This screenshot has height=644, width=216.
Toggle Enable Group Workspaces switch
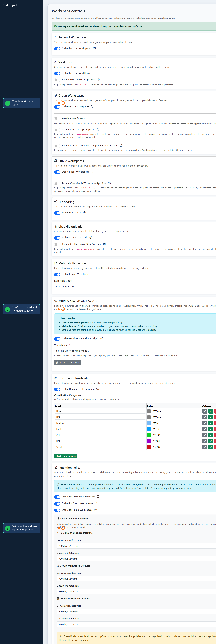click(x=57, y=107)
